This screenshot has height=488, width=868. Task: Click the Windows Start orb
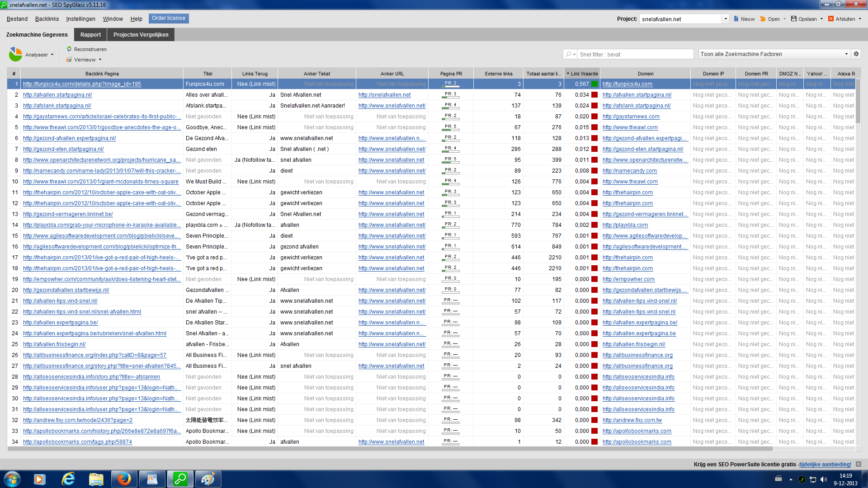click(x=12, y=479)
